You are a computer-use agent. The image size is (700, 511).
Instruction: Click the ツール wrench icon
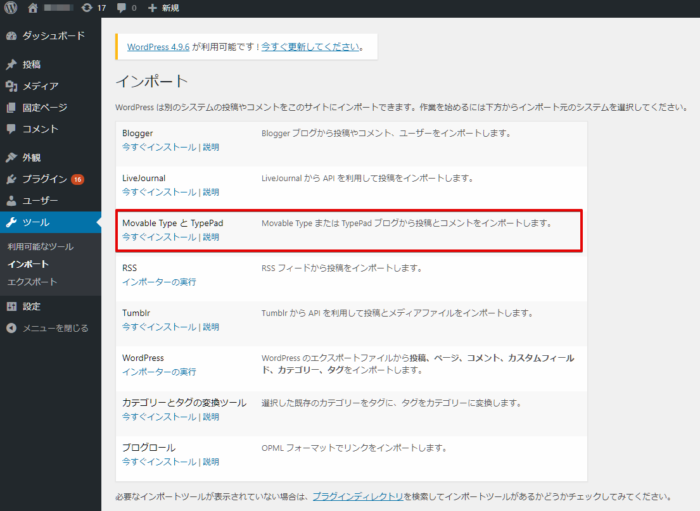11,222
